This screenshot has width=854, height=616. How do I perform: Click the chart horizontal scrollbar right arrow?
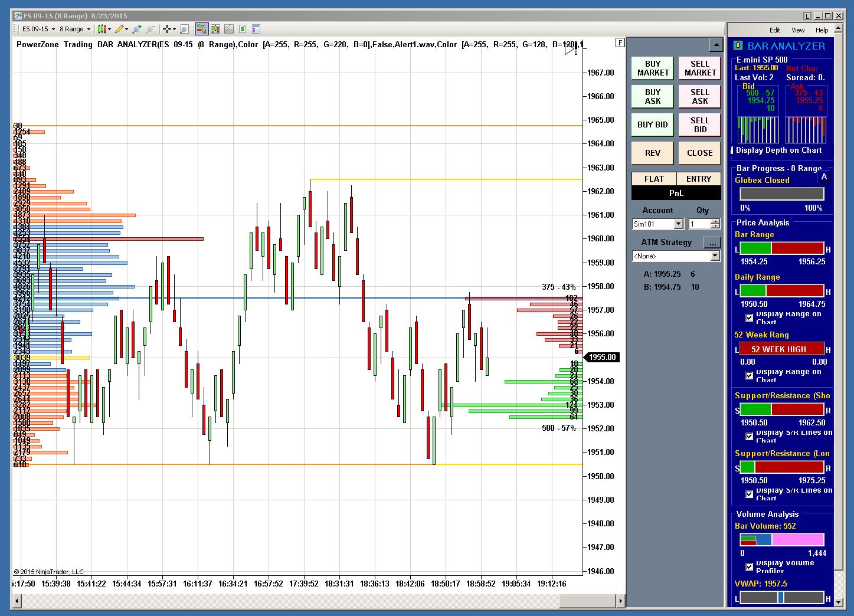[620, 601]
